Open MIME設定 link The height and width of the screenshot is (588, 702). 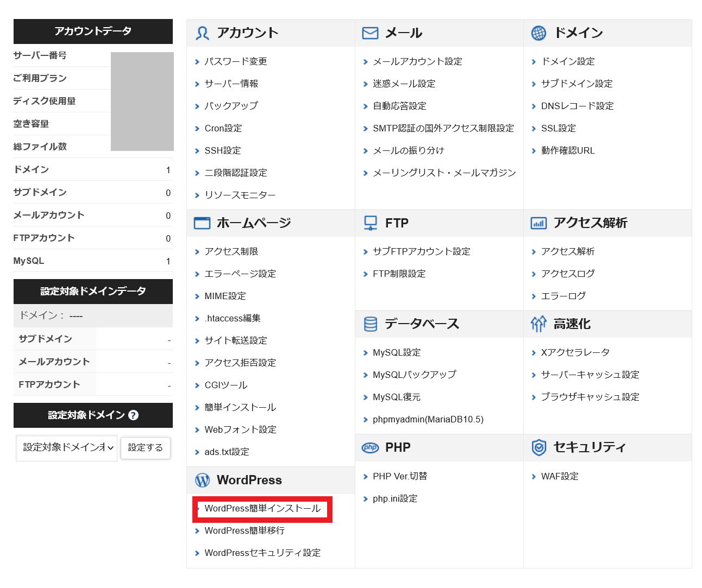225,296
